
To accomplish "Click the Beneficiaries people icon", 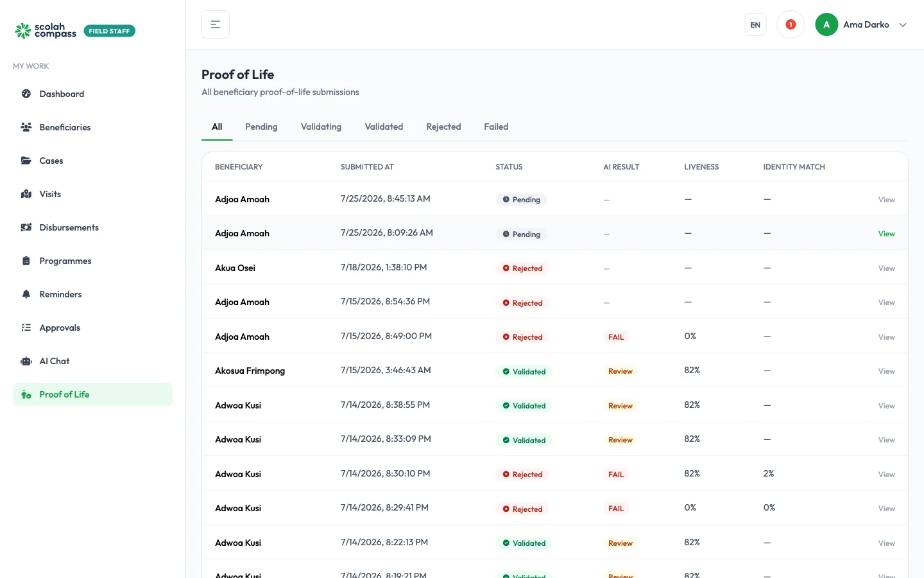I will tap(26, 127).
